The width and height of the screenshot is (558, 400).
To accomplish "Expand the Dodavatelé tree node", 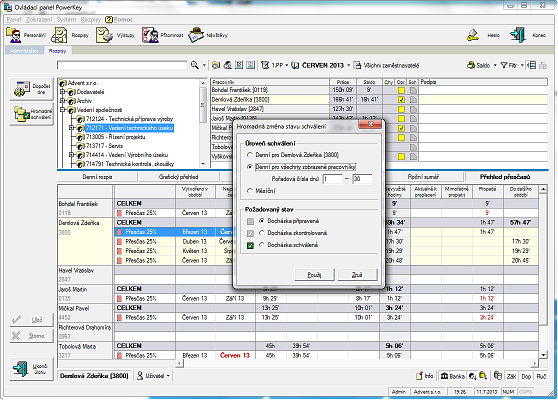I will tap(63, 92).
